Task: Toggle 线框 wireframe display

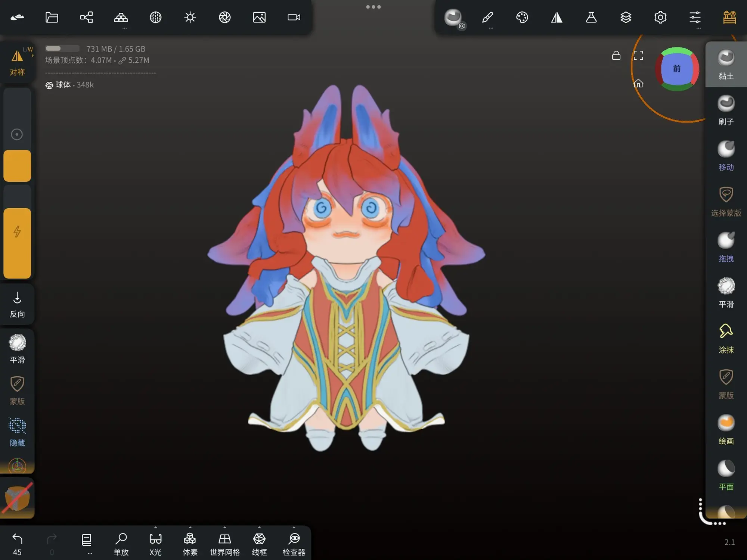Action: click(x=259, y=543)
